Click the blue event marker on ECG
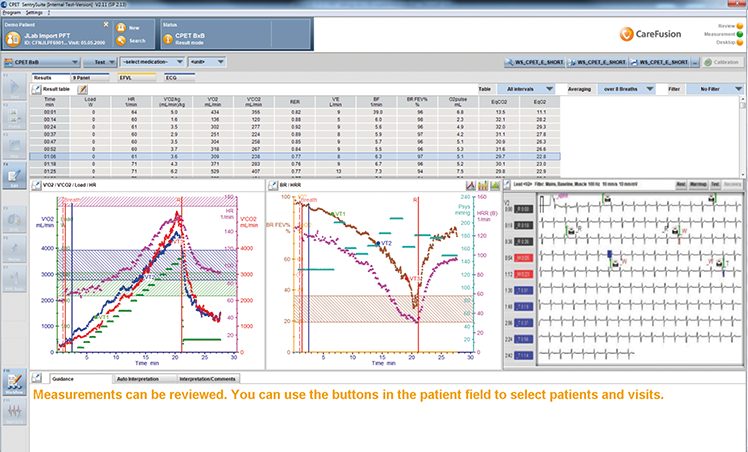The image size is (748, 452). (609, 255)
